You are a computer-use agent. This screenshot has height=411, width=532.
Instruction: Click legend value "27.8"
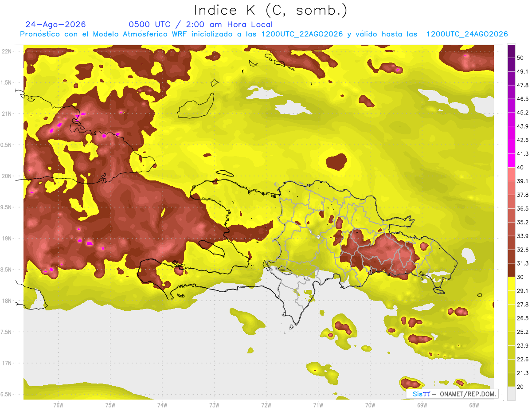[x=523, y=305]
